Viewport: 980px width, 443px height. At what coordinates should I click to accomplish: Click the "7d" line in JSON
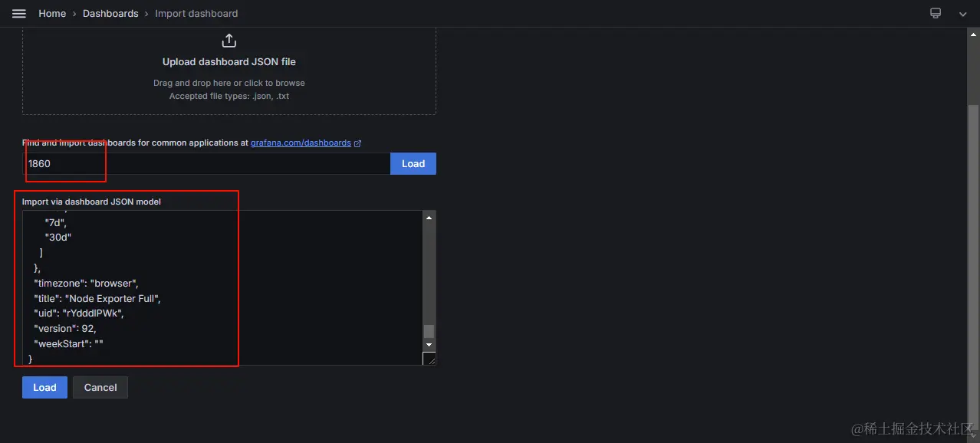[55, 222]
